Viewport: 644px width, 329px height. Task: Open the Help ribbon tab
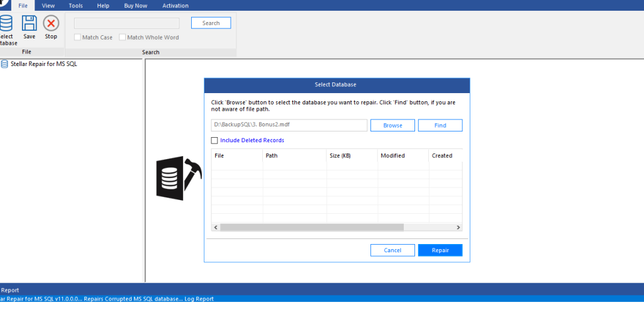[103, 6]
